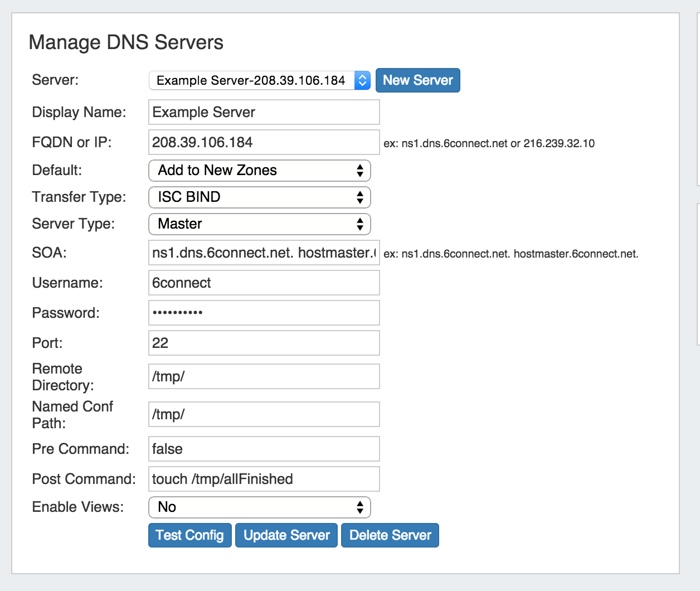The width and height of the screenshot is (700, 591).
Task: Click the Update Server button
Action: coord(286,535)
